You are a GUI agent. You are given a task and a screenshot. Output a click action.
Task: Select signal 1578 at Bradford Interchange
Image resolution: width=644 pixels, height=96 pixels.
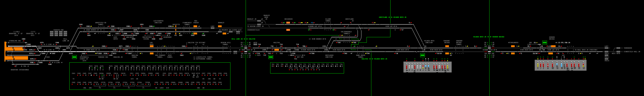36,59
